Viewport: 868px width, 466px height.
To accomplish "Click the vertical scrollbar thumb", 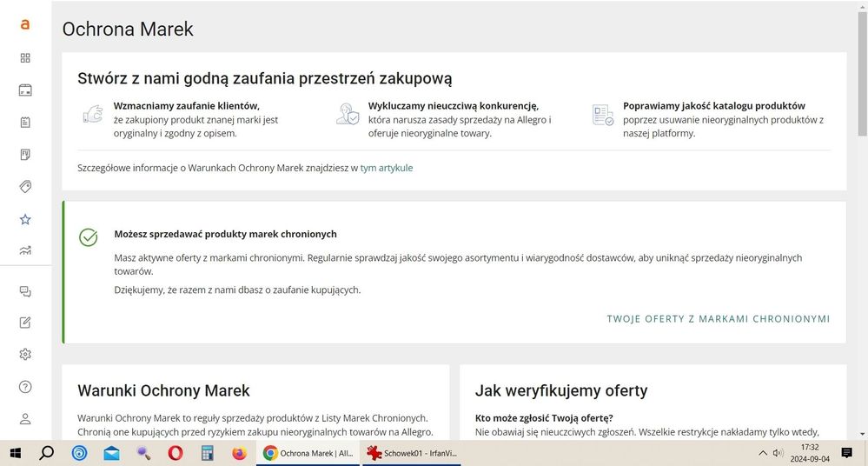I will click(x=863, y=73).
